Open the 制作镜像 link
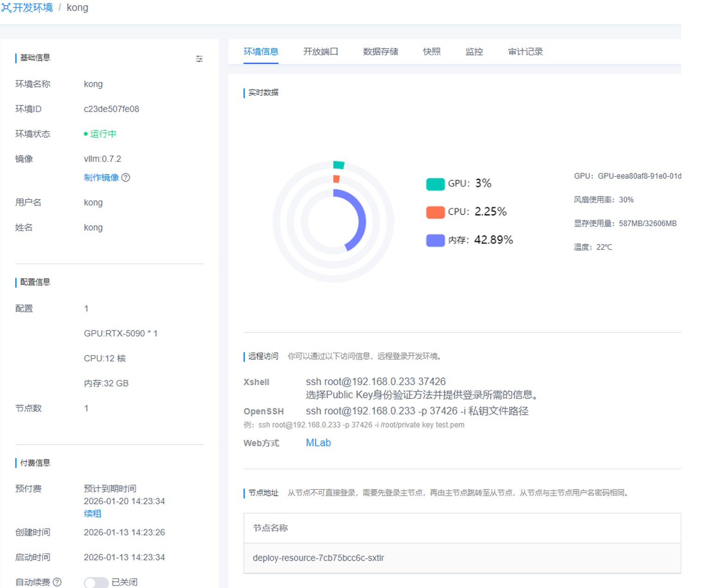702x588 pixels. click(x=101, y=178)
